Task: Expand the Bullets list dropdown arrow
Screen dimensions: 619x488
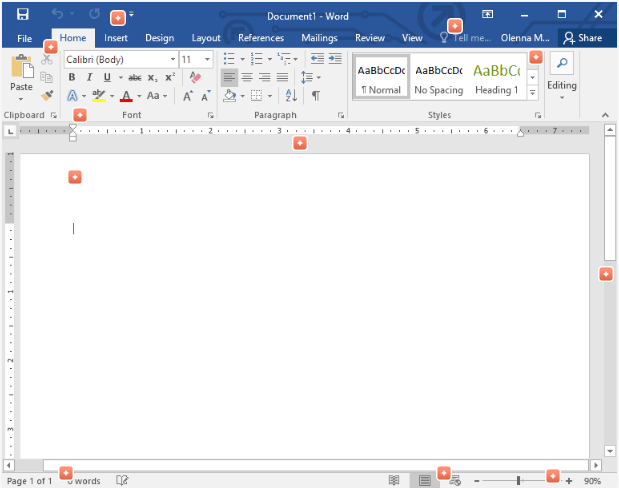Action: coord(242,59)
